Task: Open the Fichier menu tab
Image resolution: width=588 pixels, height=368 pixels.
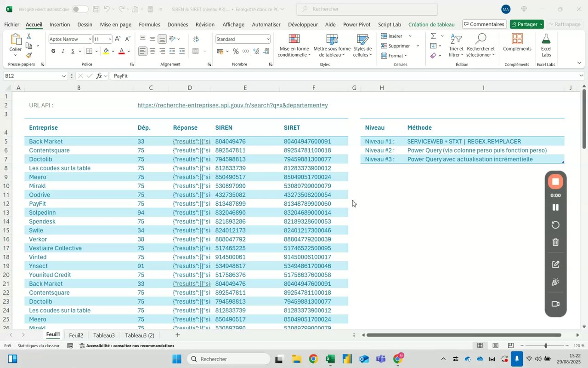Action: (x=12, y=24)
